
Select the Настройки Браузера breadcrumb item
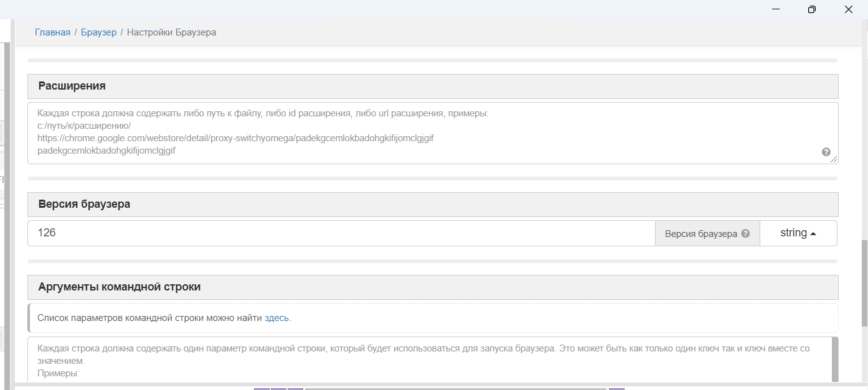coord(172,32)
